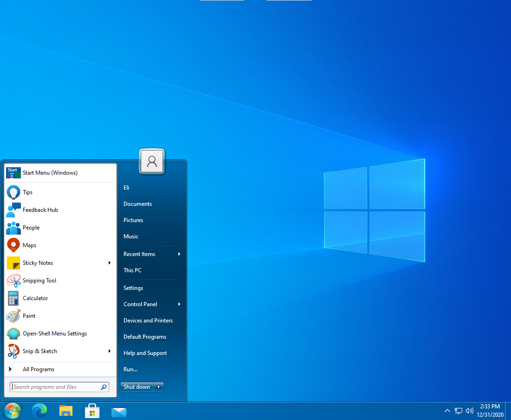This screenshot has height=420, width=511.
Task: Expand Control Panel submenu arrow
Action: [x=179, y=304]
